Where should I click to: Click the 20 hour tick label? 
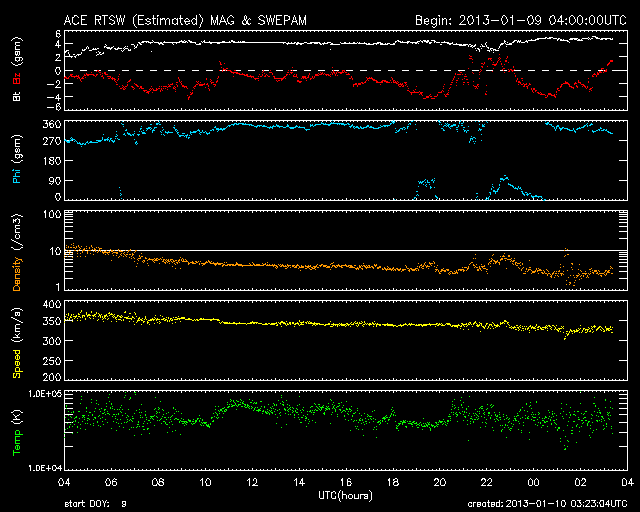coord(439,482)
